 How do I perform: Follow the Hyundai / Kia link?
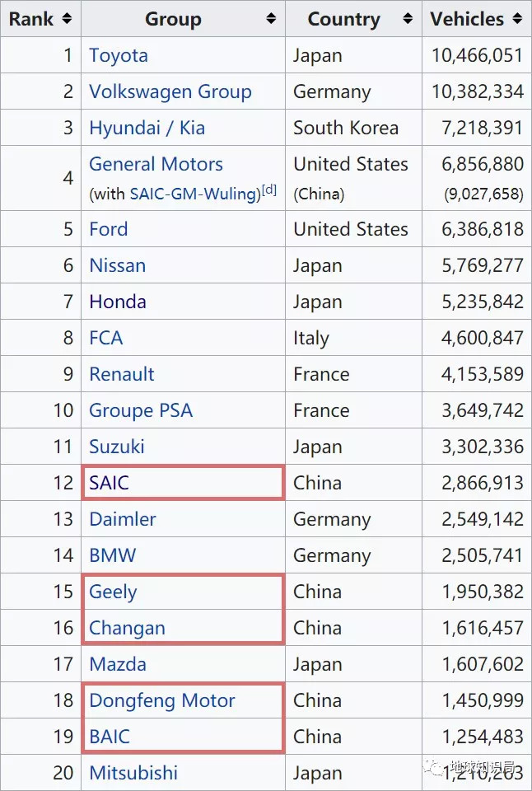147,128
